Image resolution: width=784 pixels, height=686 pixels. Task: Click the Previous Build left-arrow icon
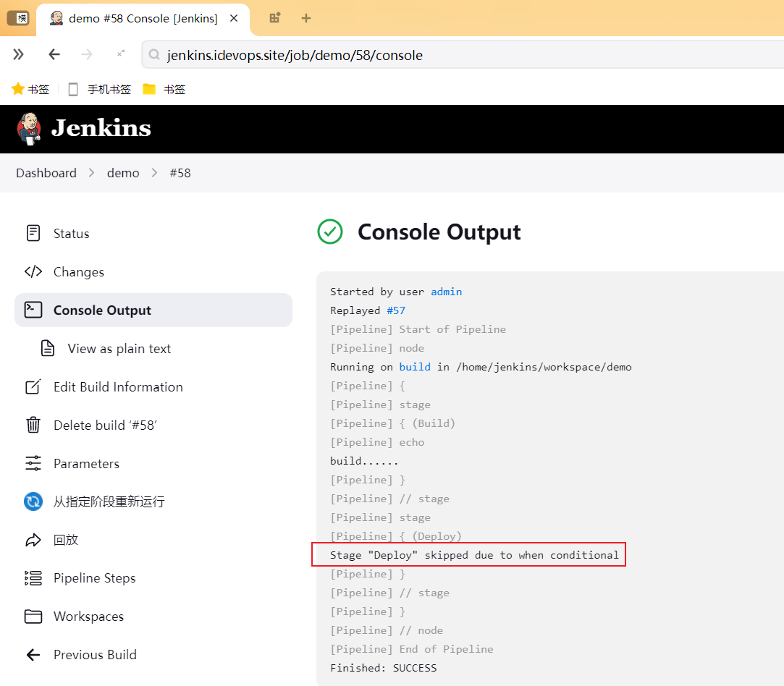[33, 655]
